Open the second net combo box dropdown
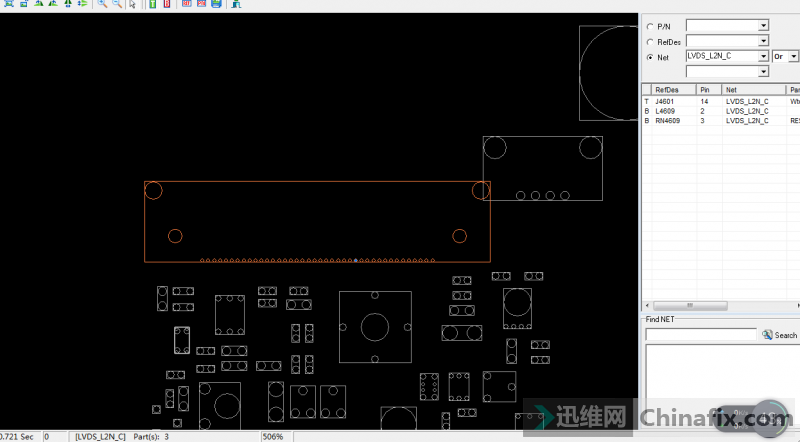This screenshot has height=442, width=800. (763, 71)
